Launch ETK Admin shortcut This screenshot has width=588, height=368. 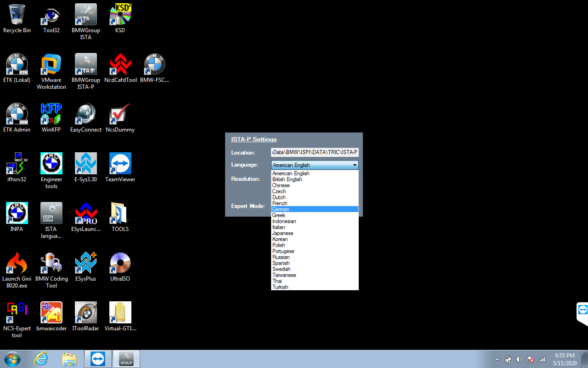tap(17, 118)
